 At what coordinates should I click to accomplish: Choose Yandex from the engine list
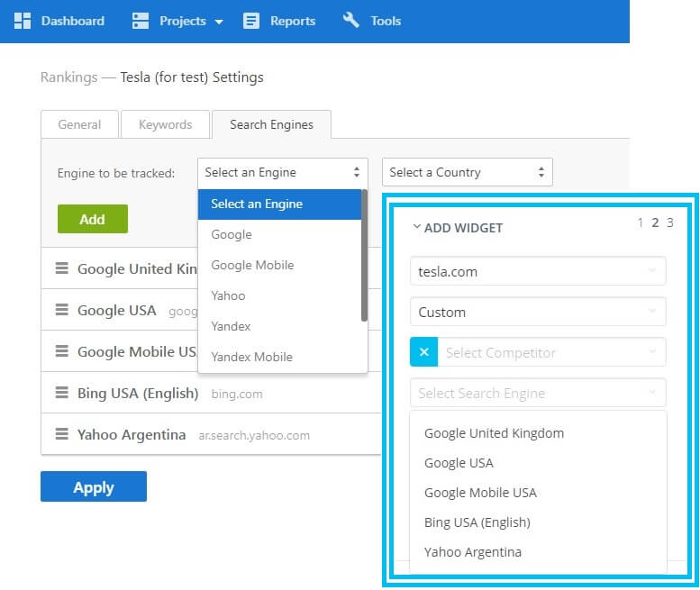tap(231, 326)
